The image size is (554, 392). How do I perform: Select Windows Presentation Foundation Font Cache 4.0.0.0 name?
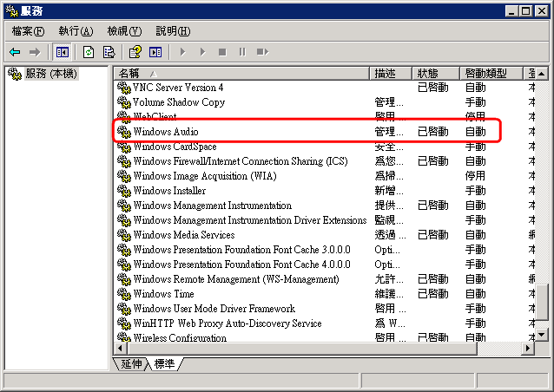[242, 265]
